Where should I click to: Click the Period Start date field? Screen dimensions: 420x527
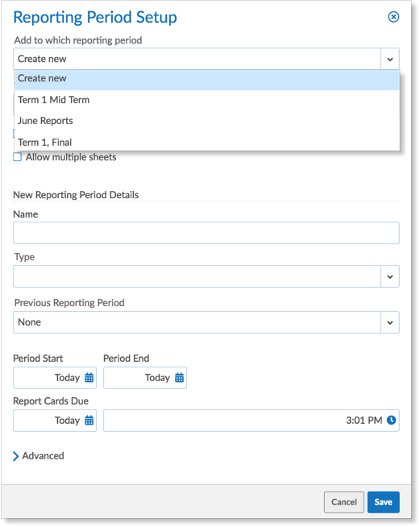point(55,378)
